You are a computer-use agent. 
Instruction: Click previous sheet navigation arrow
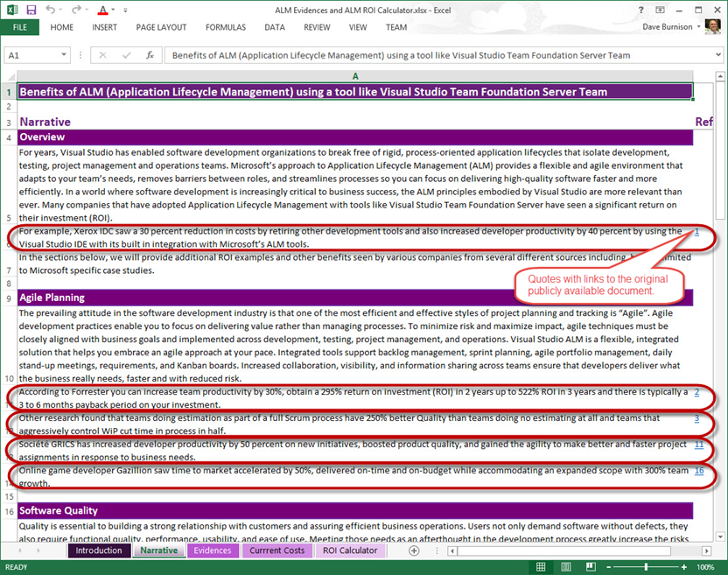[x=20, y=550]
